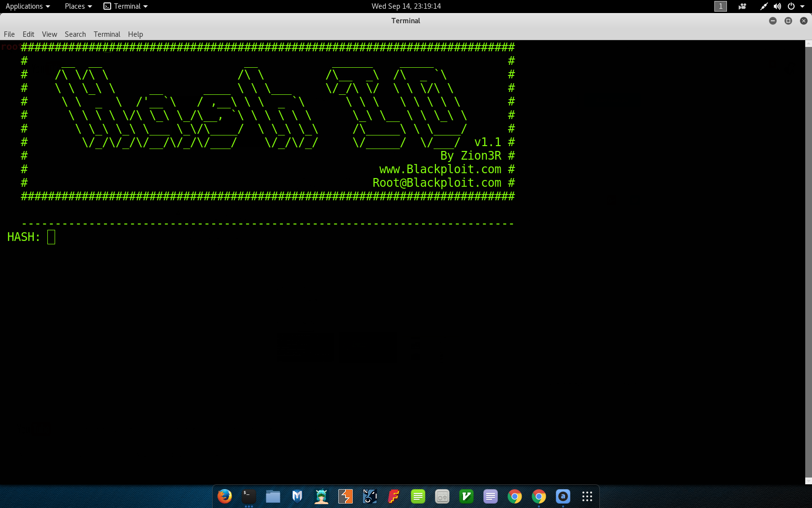This screenshot has height=508, width=812.
Task: Open the Terminal app menu in top bar
Action: coord(126,6)
